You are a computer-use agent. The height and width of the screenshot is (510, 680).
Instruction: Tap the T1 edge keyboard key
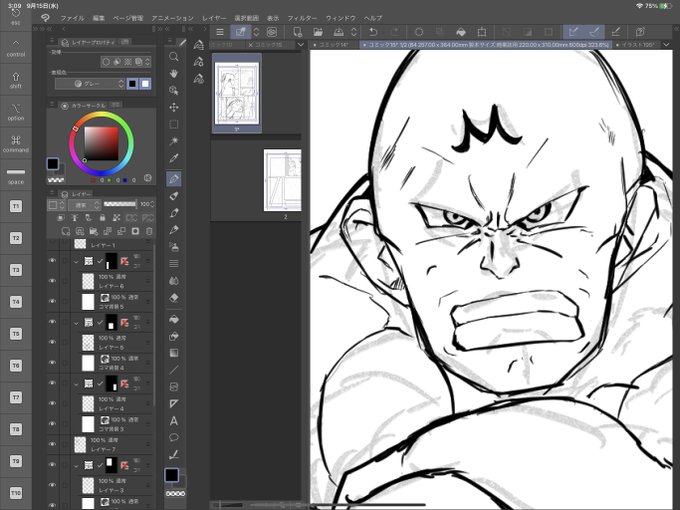pos(16,206)
